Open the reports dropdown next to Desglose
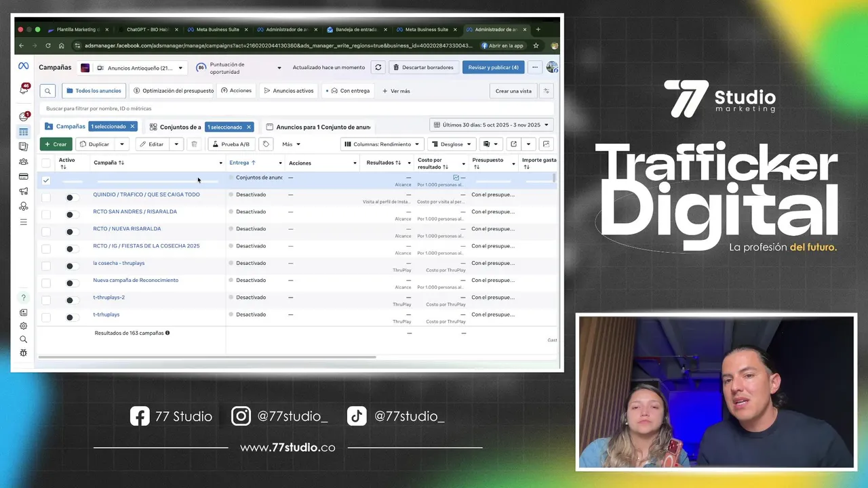Image resolution: width=868 pixels, height=488 pixels. [x=490, y=144]
